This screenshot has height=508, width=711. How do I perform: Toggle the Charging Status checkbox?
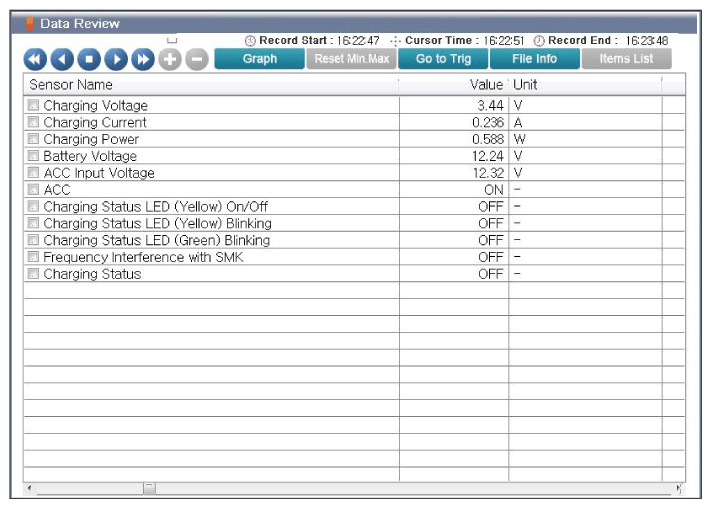pyautogui.click(x=33, y=274)
